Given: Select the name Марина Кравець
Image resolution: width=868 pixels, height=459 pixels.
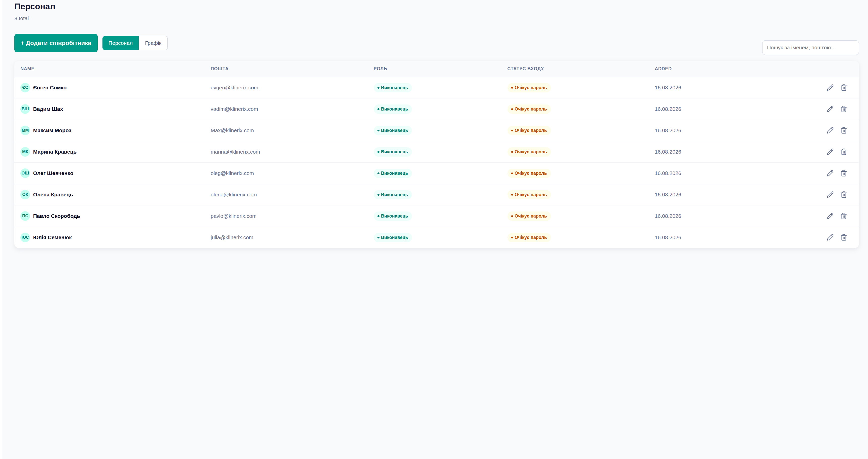Looking at the screenshot, I should click(x=55, y=152).
